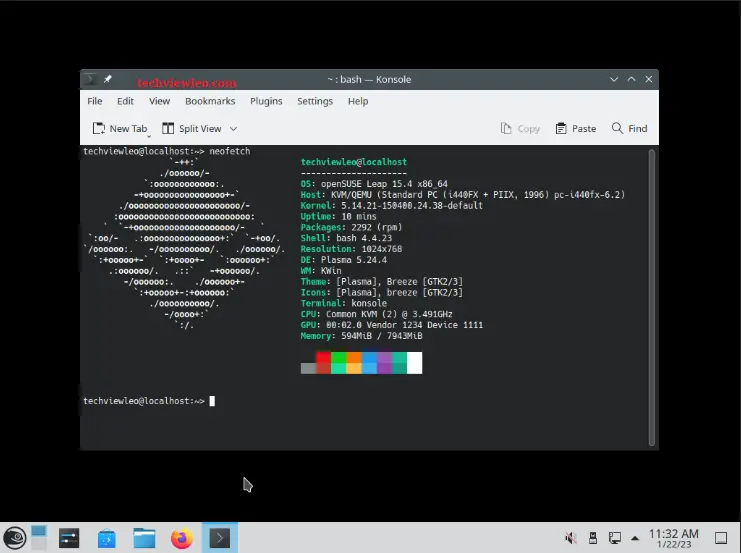Open the Bookmarks menu
This screenshot has width=741, height=553.
coord(210,101)
